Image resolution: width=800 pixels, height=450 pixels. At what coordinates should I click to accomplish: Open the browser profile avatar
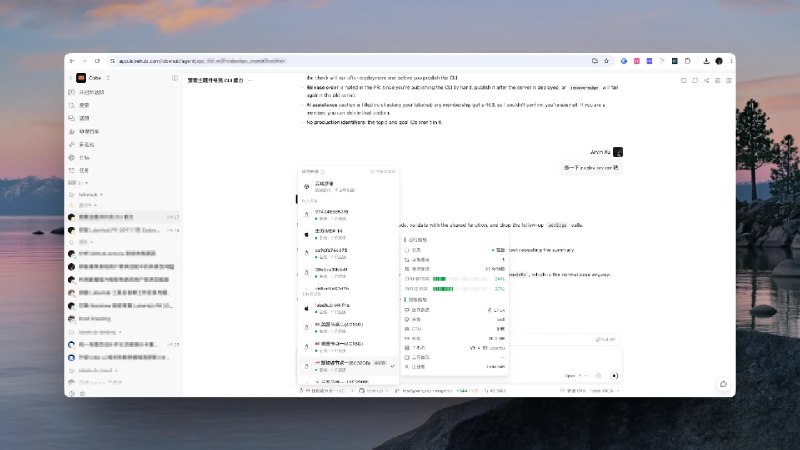[x=719, y=61]
